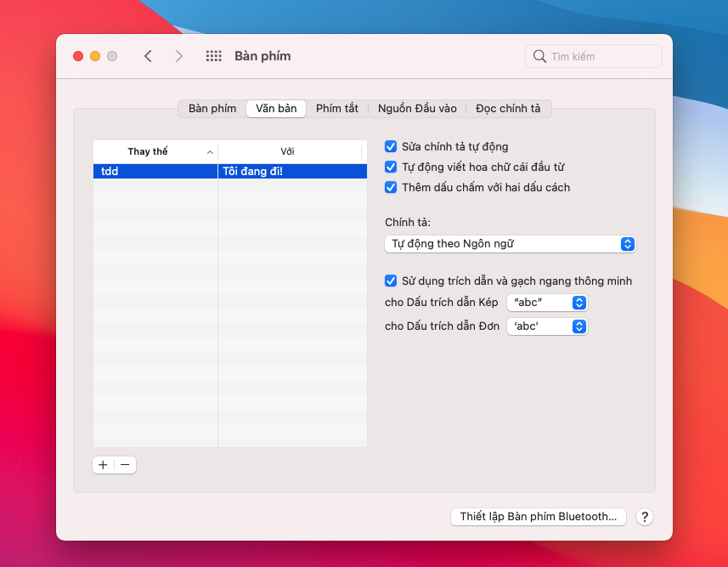Open Dấu trích dẫn Đơn dropdown
728x567 pixels.
tap(547, 326)
